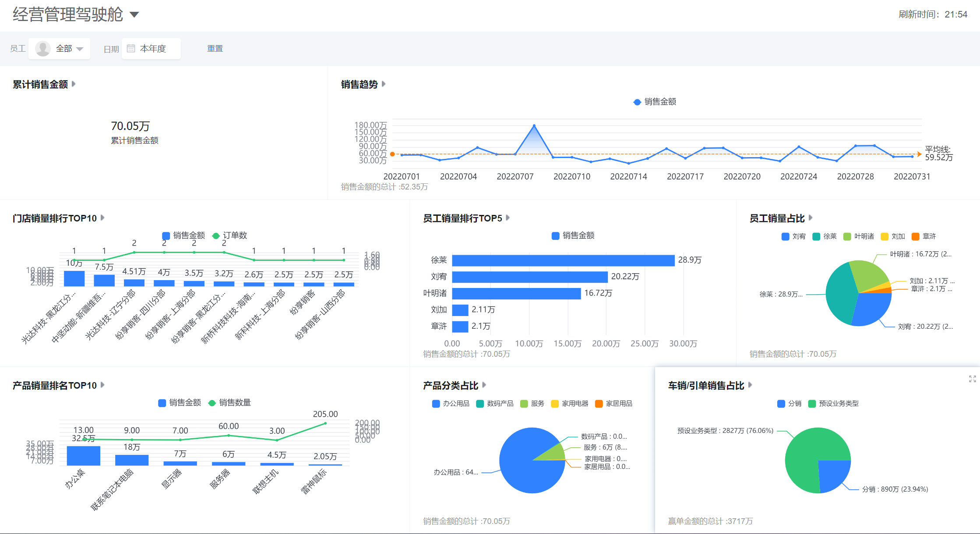The image size is (980, 534).
Task: Click 刷新时间: 21:54 text
Action: (933, 14)
